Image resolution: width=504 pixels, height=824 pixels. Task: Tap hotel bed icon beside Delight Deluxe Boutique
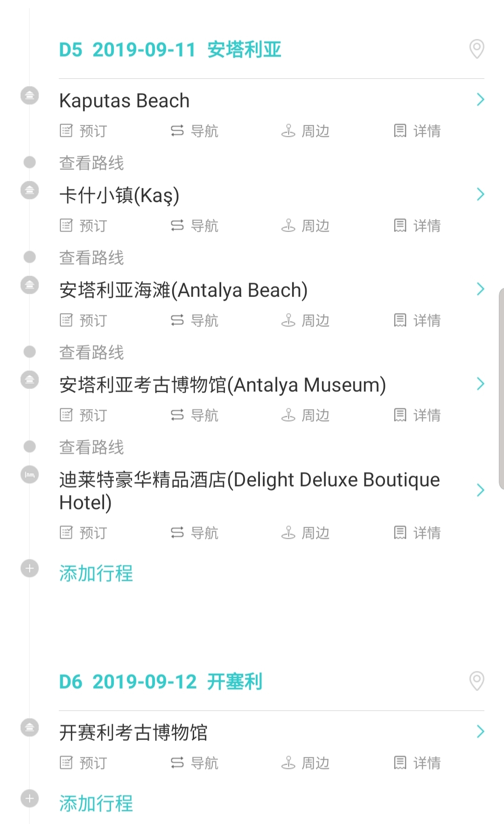coord(30,475)
